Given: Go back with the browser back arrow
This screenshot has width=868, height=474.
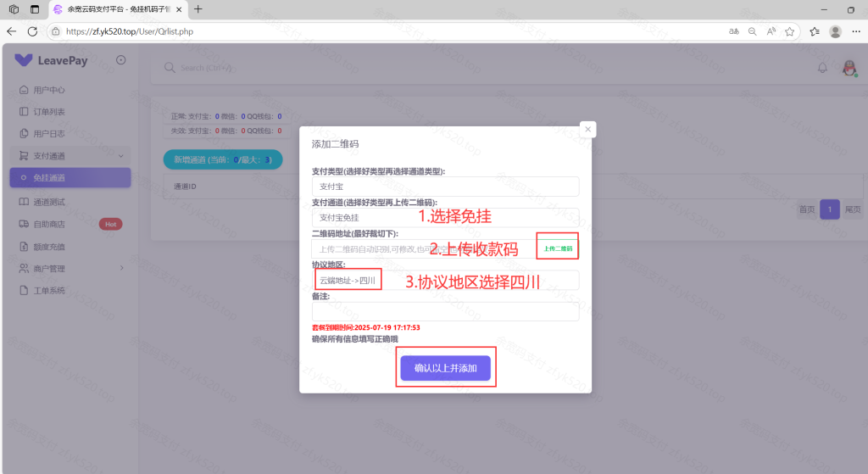Looking at the screenshot, I should coord(12,31).
